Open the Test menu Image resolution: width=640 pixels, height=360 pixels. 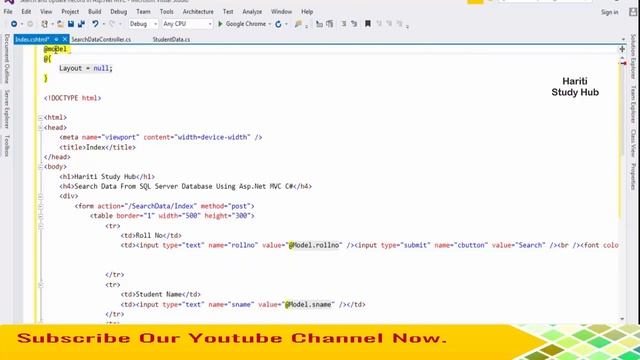point(228,12)
